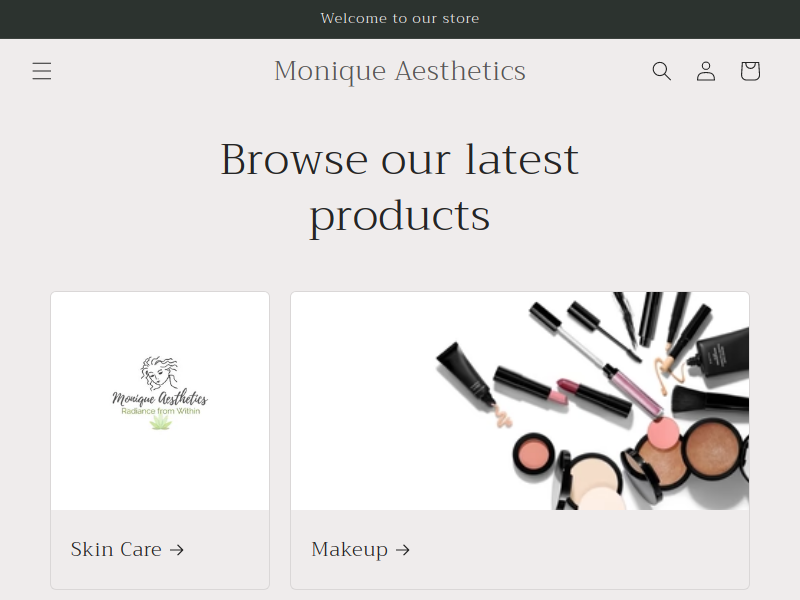Viewport: 800px width, 600px height.
Task: Open the hamburger navigation menu
Action: 42,71
